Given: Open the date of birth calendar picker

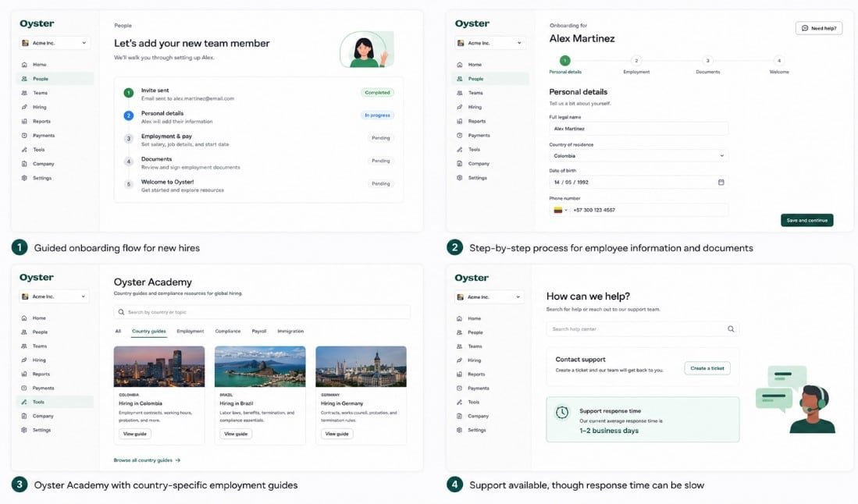Looking at the screenshot, I should tap(721, 182).
